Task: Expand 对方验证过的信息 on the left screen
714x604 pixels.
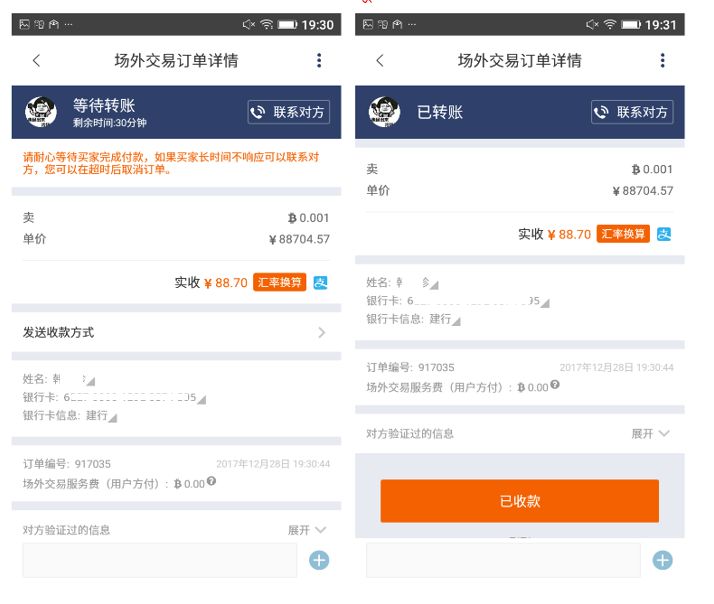Action: (x=307, y=530)
